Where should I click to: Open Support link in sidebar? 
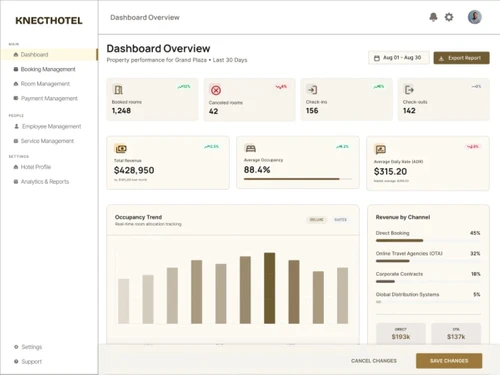(32, 362)
